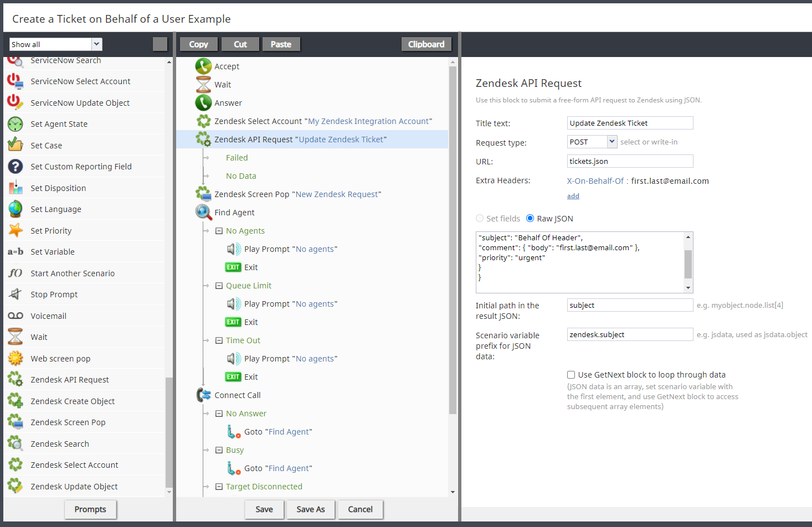This screenshot has width=812, height=527.
Task: Collapse the Time Out branch
Action: 219,340
